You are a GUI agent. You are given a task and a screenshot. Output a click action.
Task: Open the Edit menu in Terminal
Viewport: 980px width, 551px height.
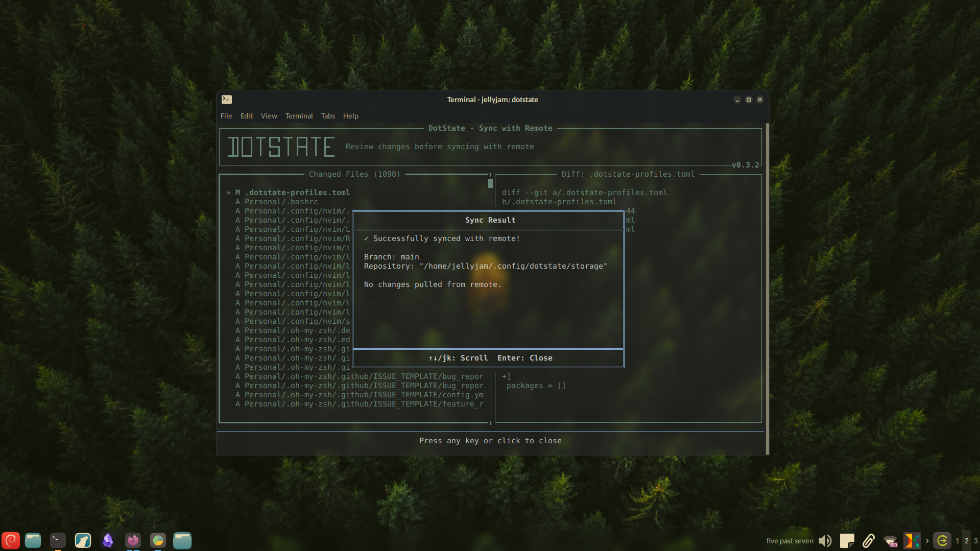pyautogui.click(x=247, y=116)
